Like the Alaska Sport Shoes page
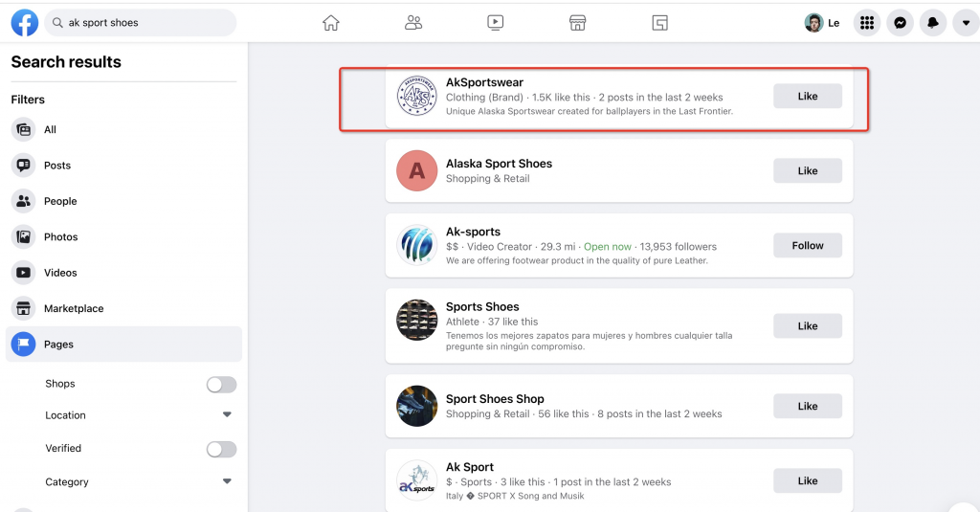Image resolution: width=980 pixels, height=512 pixels. pyautogui.click(x=808, y=170)
